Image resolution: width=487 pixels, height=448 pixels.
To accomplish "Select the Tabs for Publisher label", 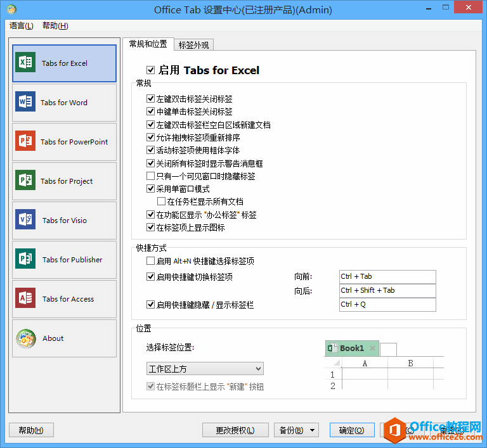I will (72, 260).
